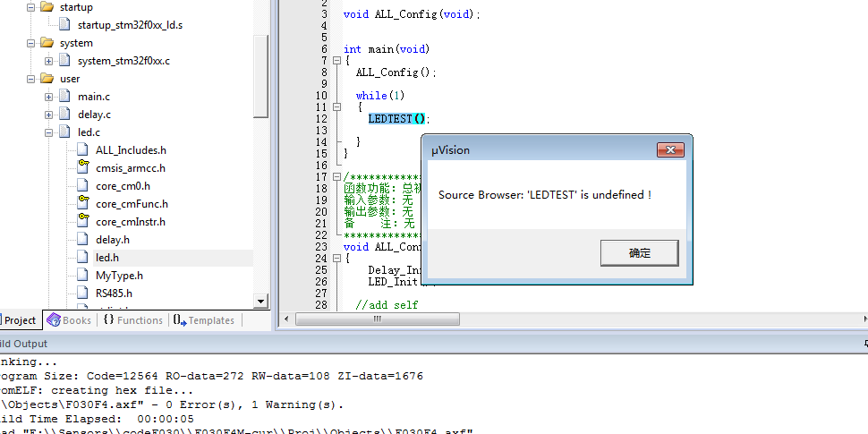
Task: Collapse the comment block at line 17
Action: tap(336, 176)
